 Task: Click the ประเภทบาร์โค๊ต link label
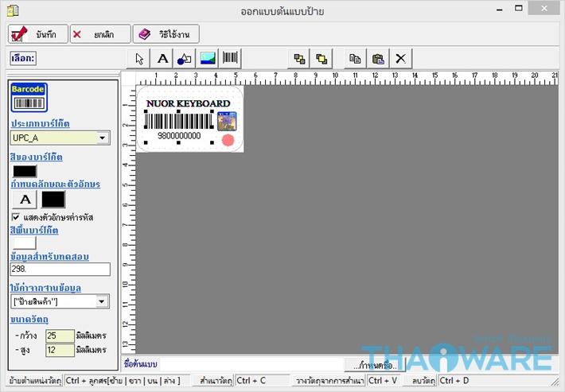tap(40, 124)
